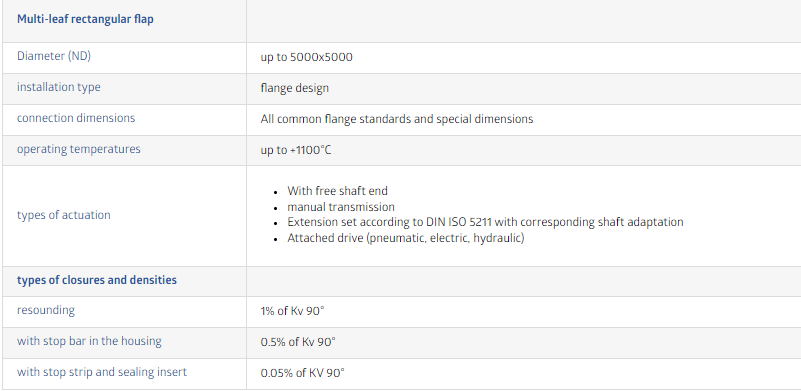Image resolution: width=801 pixels, height=391 pixels.
Task: Select the connection dimensions label
Action: (x=76, y=118)
